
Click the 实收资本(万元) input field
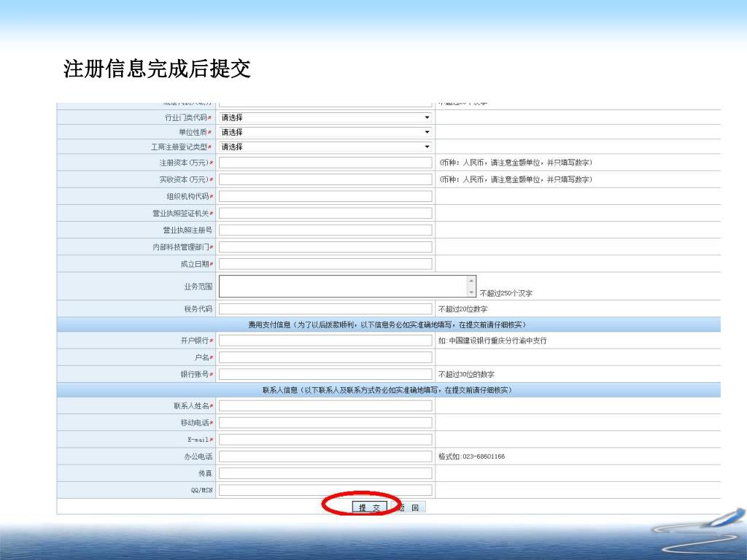pyautogui.click(x=325, y=179)
